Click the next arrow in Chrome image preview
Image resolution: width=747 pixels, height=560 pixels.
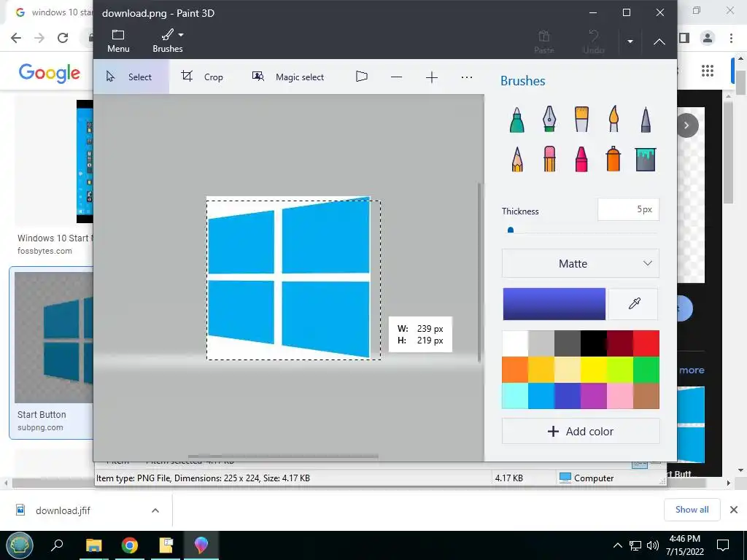[687, 125]
